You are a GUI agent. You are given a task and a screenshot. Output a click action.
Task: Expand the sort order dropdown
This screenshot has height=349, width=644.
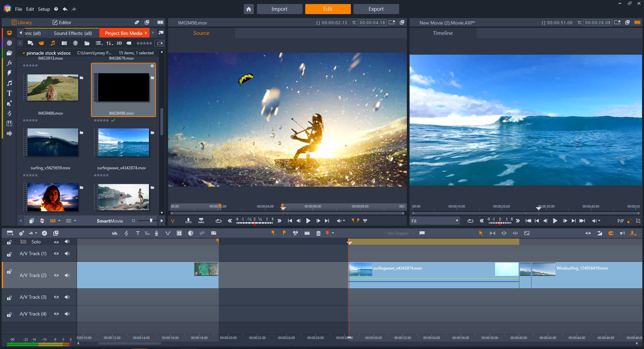tap(110, 43)
